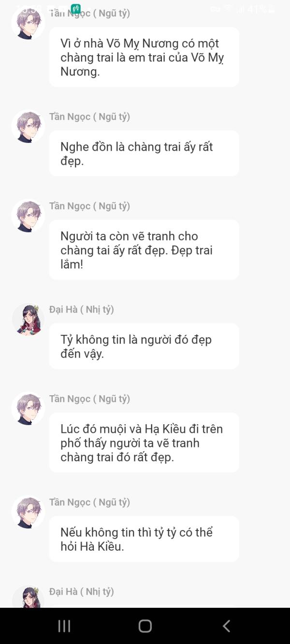The width and height of the screenshot is (290, 644).
Task: Tap the Android home button
Action: point(145,626)
